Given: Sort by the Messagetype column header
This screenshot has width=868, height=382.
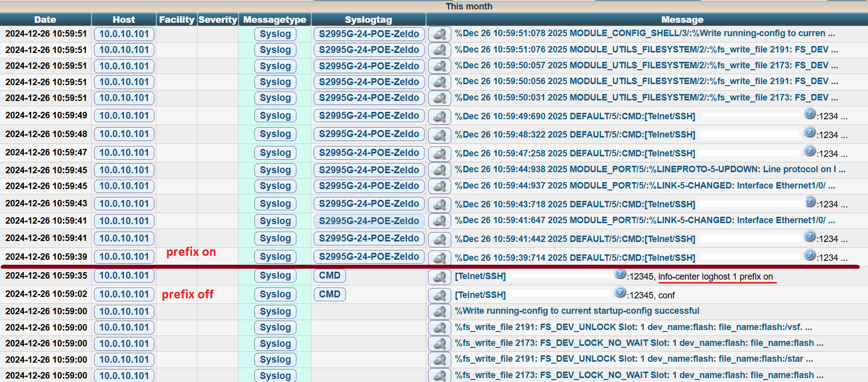Looking at the screenshot, I should (275, 20).
